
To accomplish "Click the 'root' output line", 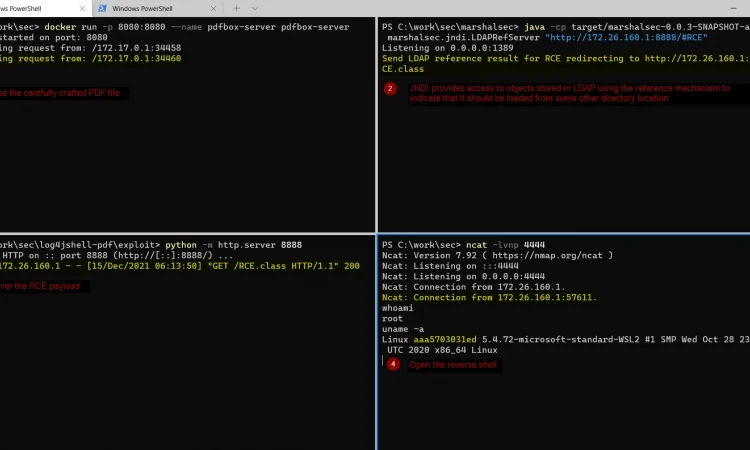I will click(x=392, y=318).
